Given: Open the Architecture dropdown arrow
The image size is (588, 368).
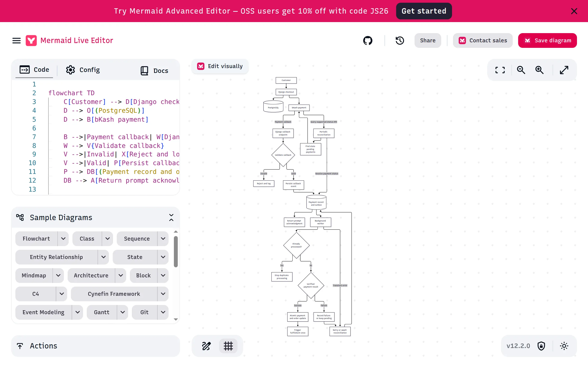Looking at the screenshot, I should pos(121,276).
